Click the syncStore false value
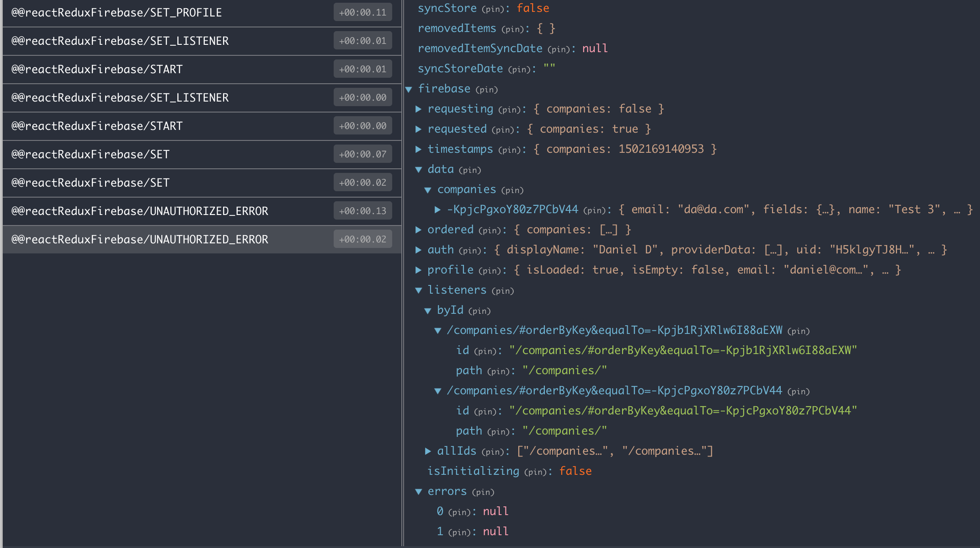 (x=533, y=8)
